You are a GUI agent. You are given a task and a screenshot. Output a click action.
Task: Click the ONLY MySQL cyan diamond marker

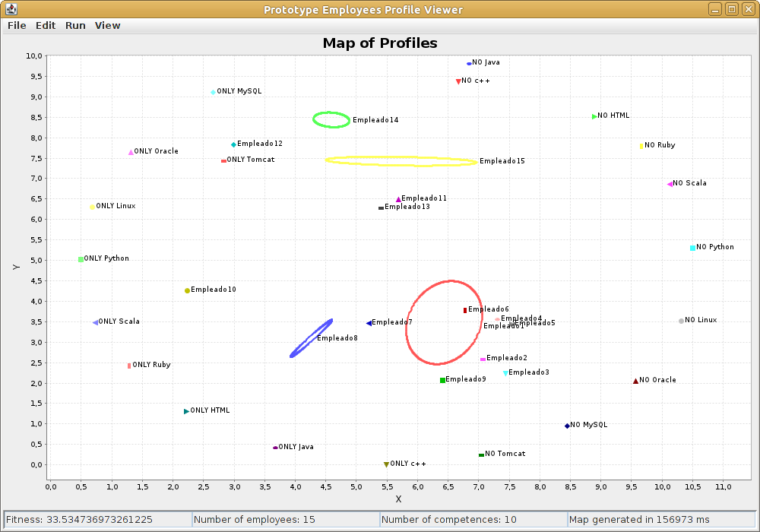(213, 92)
